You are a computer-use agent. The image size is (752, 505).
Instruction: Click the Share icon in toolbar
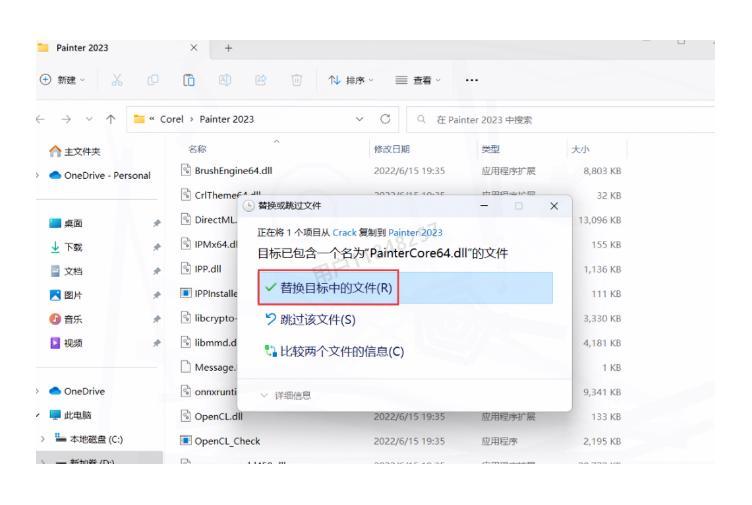click(261, 80)
